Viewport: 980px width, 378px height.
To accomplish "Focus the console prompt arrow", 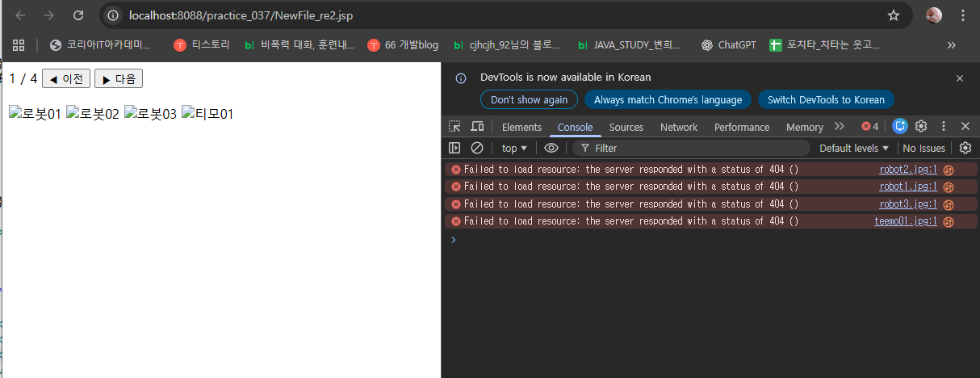I will coord(453,240).
